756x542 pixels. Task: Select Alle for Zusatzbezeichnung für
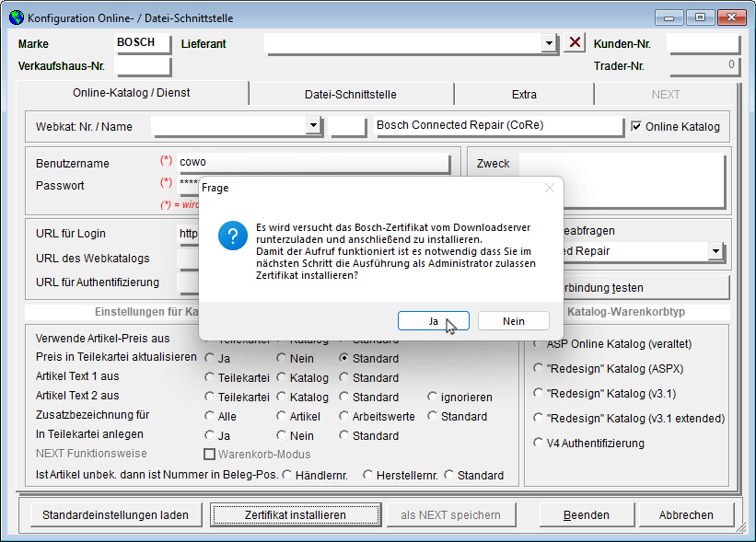[x=209, y=416]
